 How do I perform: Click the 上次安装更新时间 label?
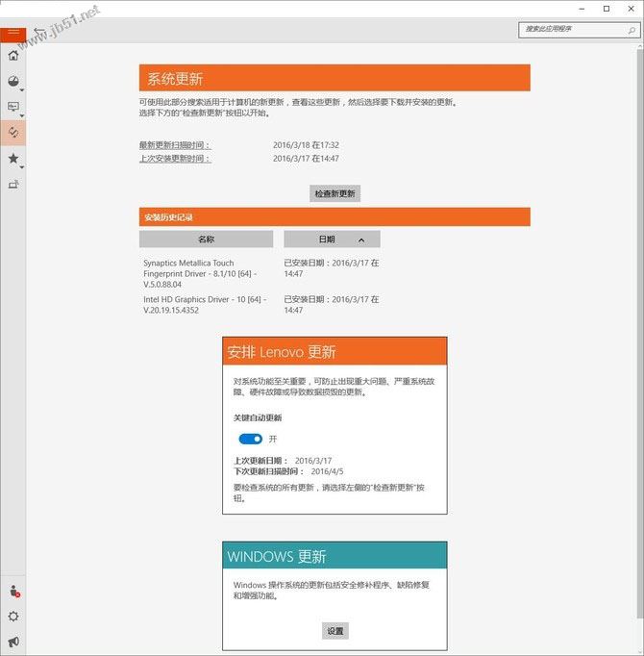(175, 159)
